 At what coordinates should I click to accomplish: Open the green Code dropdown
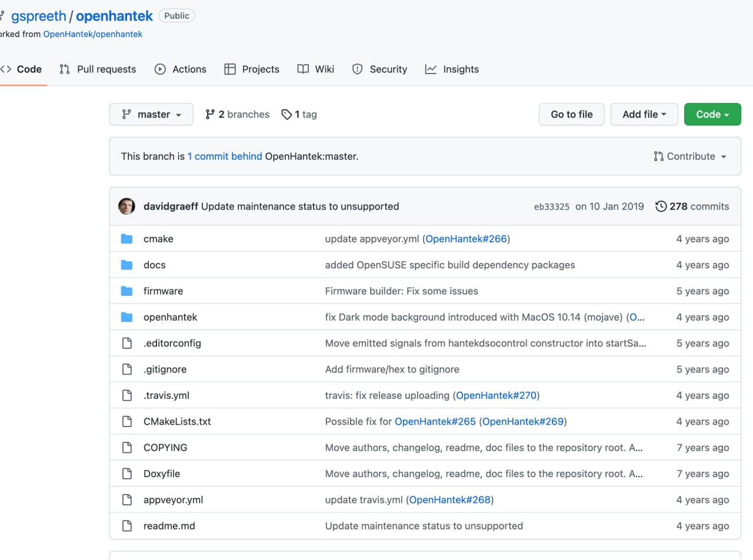[x=712, y=115]
